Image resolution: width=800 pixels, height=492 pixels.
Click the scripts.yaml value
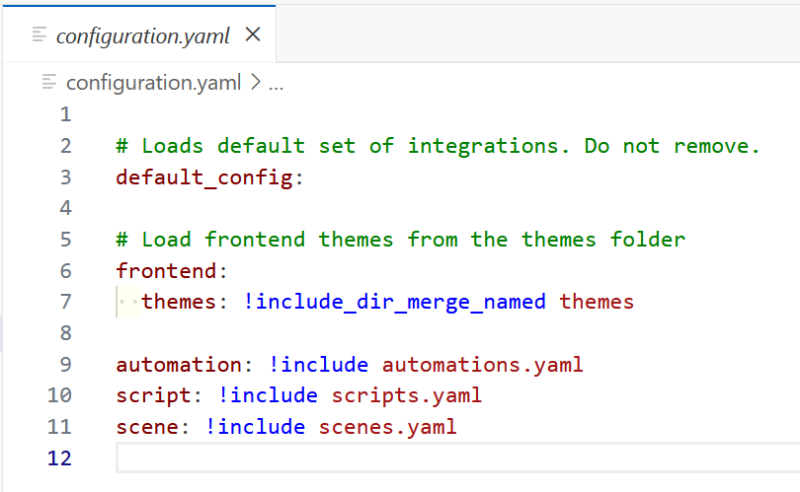(406, 395)
